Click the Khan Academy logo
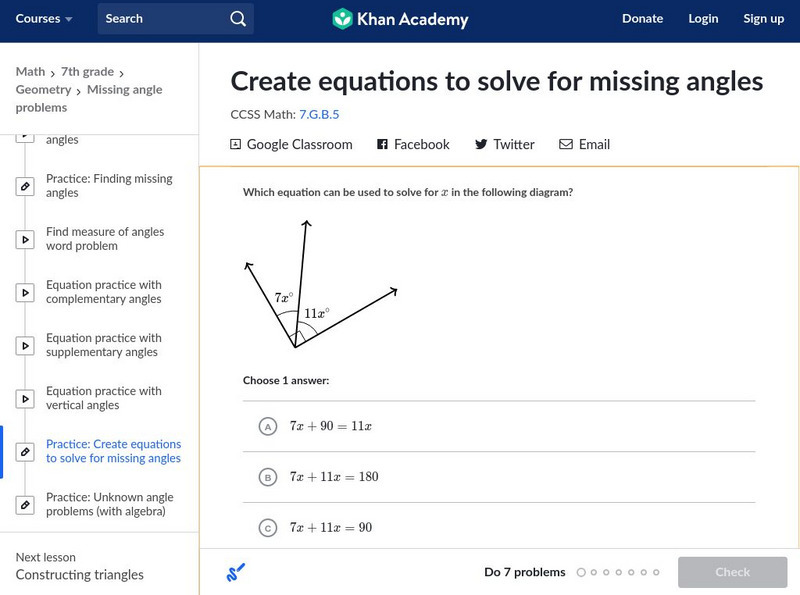The width and height of the screenshot is (800, 595). [400, 19]
